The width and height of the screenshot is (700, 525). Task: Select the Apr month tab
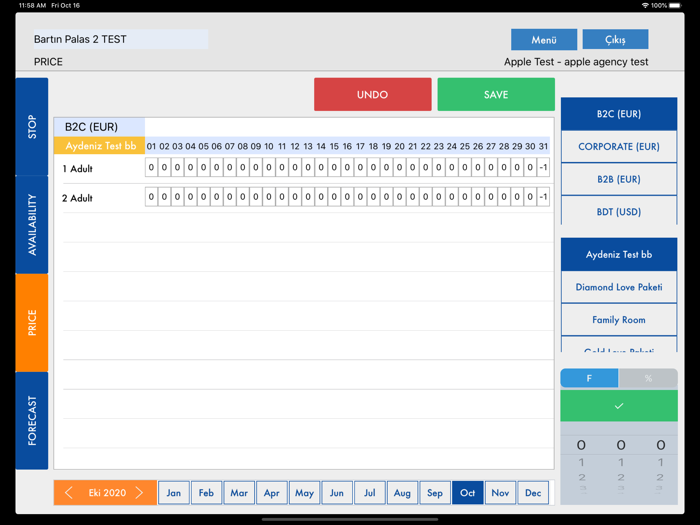271,493
